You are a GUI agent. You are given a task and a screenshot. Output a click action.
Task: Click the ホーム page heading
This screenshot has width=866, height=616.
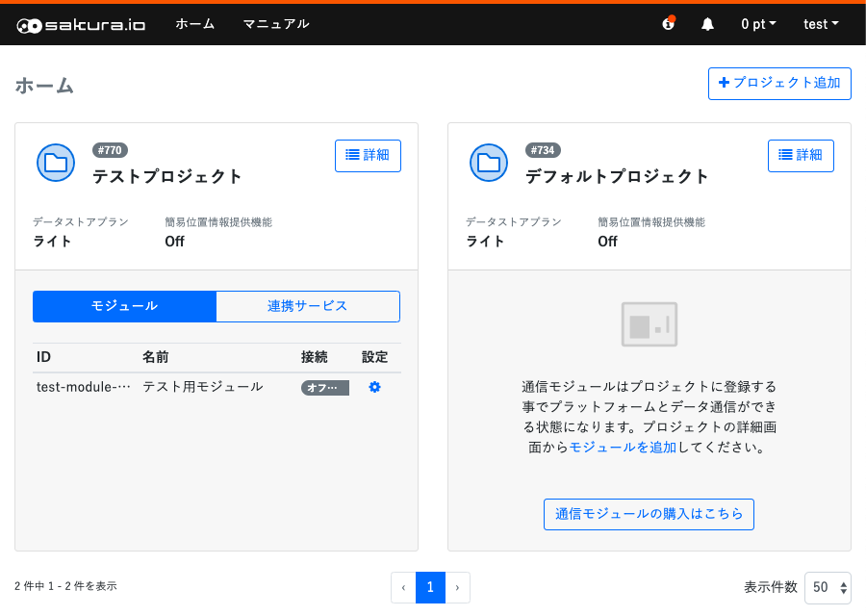[x=44, y=86]
